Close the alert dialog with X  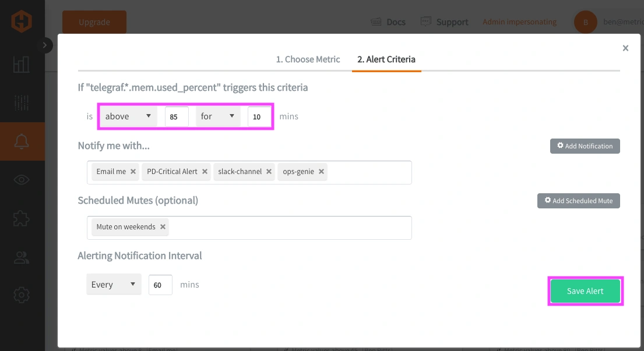click(625, 48)
